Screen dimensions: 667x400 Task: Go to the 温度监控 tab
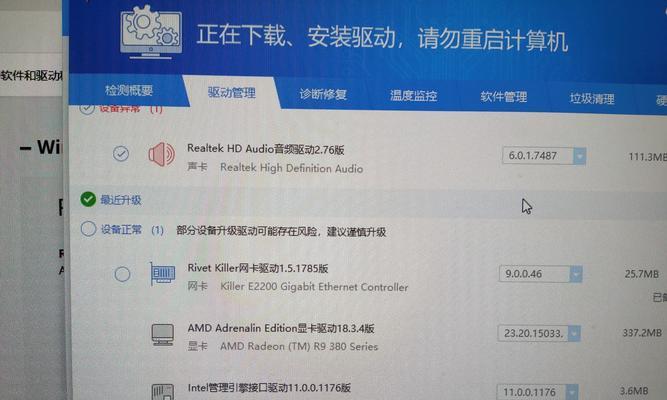click(413, 96)
